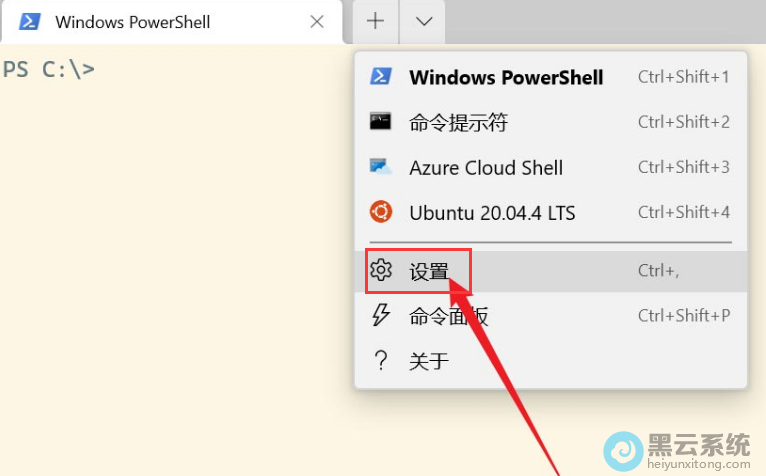Click the 命令面板 lightning bolt icon
Screen dimensions: 766x476
381,316
